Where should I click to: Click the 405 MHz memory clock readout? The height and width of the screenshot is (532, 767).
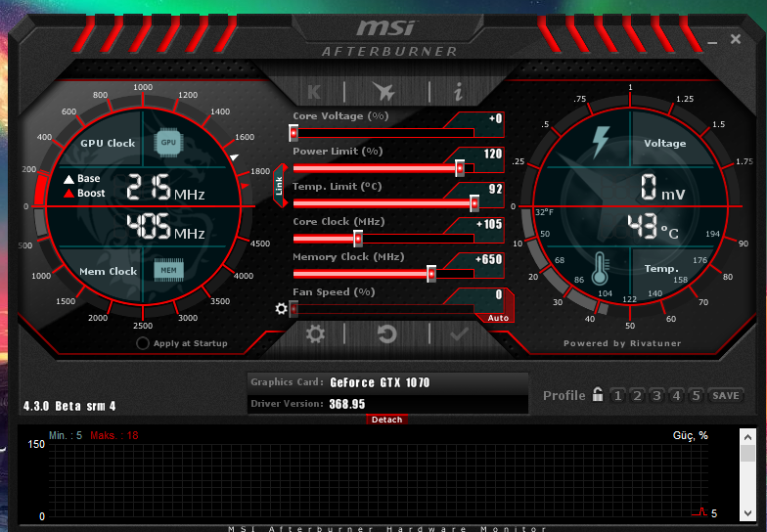pyautogui.click(x=165, y=227)
